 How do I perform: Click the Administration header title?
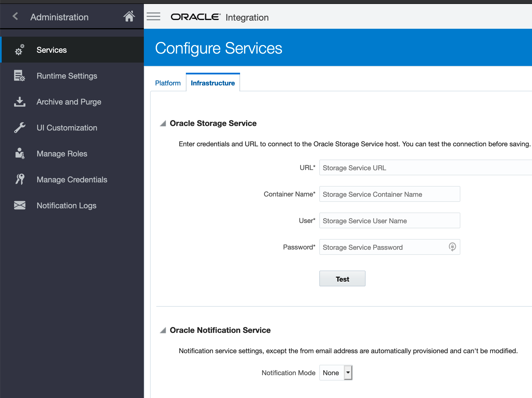pyautogui.click(x=60, y=17)
